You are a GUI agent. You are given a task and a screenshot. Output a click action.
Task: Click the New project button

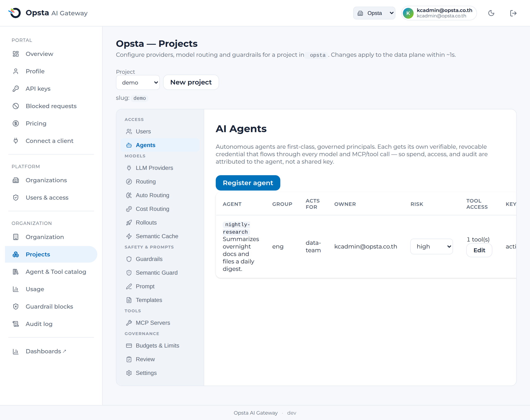click(191, 82)
